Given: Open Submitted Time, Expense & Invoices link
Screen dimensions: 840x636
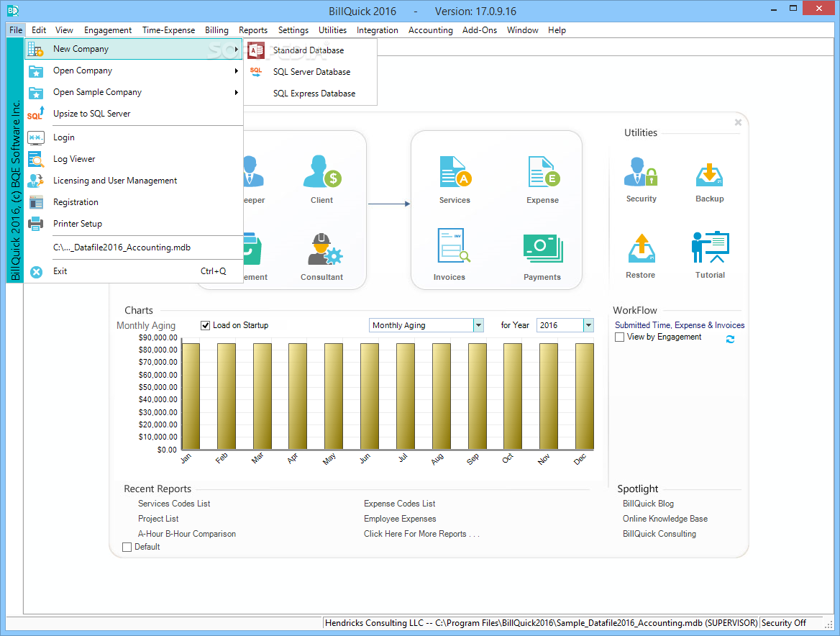Looking at the screenshot, I should coord(680,325).
